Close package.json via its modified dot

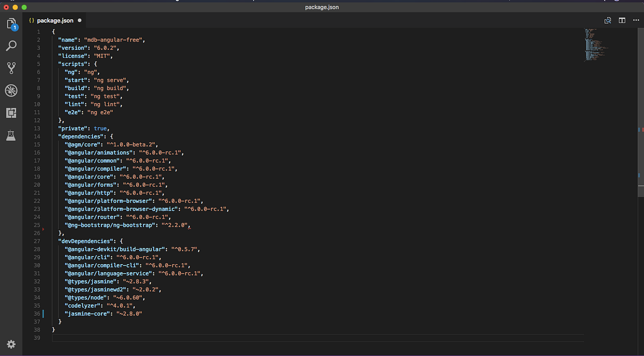(78, 20)
